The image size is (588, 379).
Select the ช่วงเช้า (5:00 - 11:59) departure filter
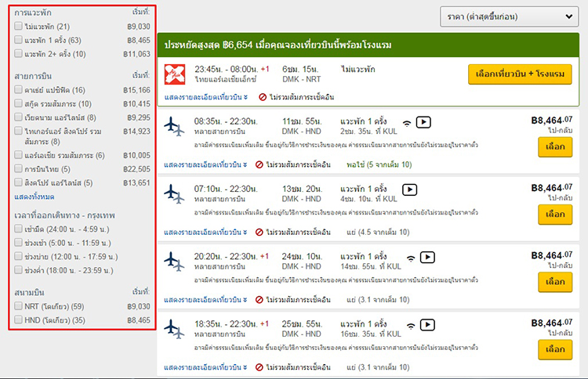point(18,242)
